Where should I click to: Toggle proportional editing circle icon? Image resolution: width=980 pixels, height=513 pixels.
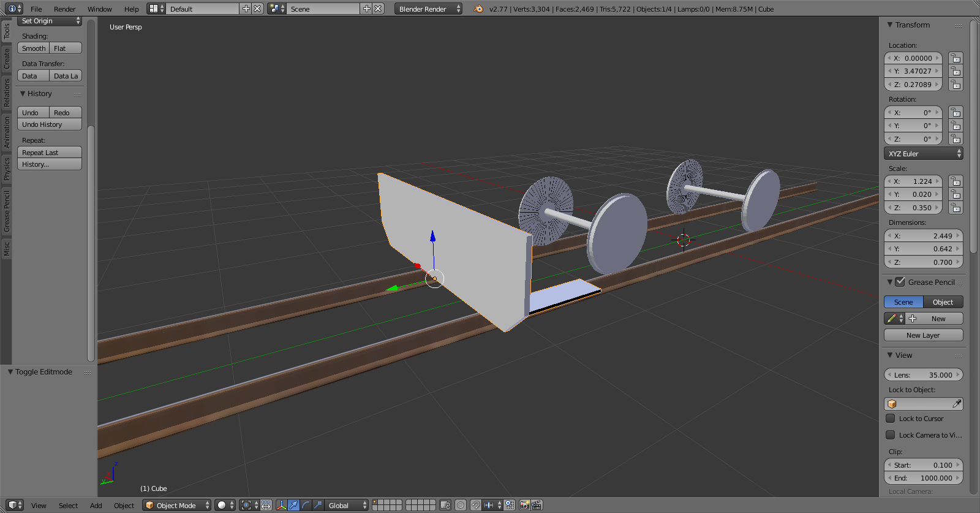tap(460, 505)
